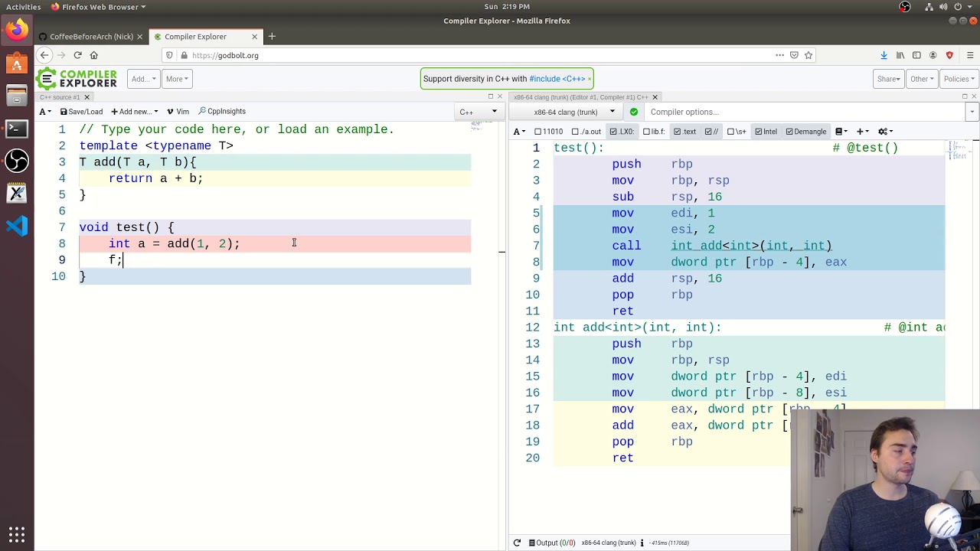The height and width of the screenshot is (551, 980).
Task: Click the green compile status checkmark
Action: 634,112
